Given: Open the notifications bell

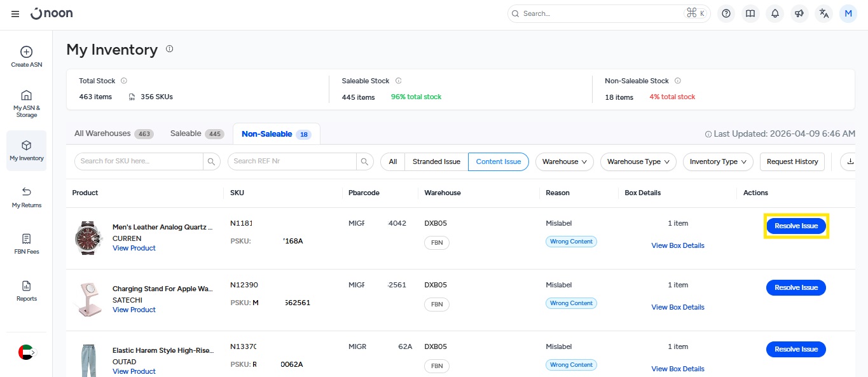Looking at the screenshot, I should click(x=775, y=13).
